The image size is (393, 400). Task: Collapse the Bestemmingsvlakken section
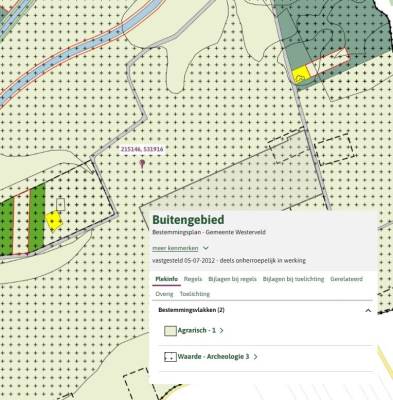[x=368, y=310]
